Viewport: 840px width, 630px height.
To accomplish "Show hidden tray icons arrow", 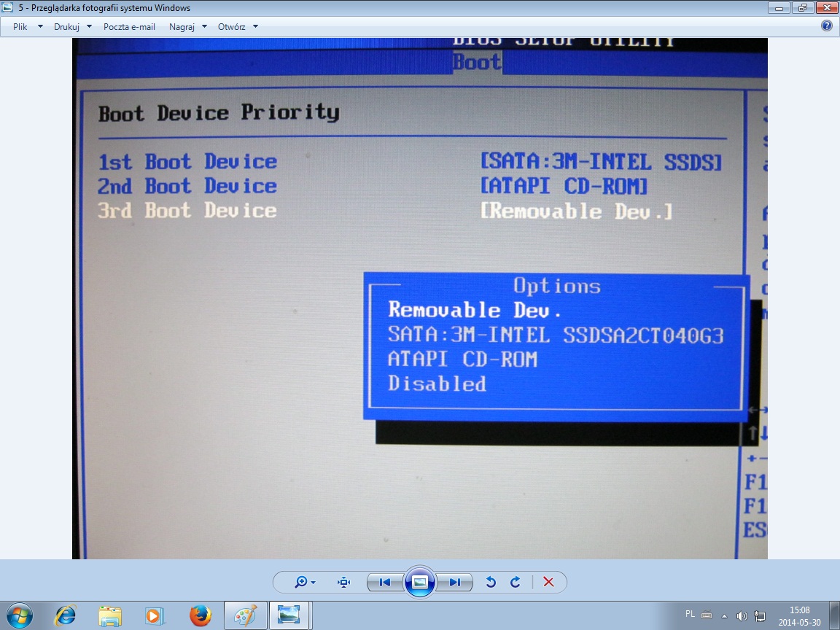I will click(724, 616).
